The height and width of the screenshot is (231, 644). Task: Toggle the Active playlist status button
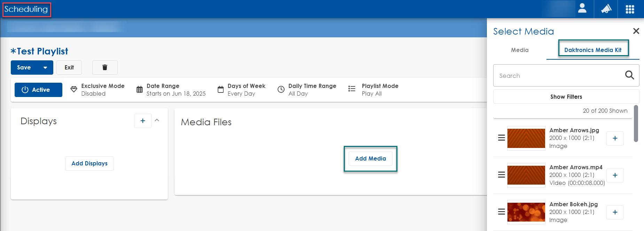(38, 90)
